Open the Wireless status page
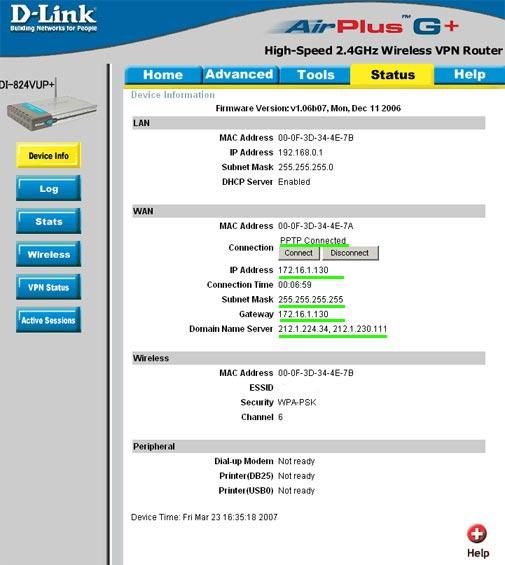The image size is (505, 565). click(x=49, y=254)
